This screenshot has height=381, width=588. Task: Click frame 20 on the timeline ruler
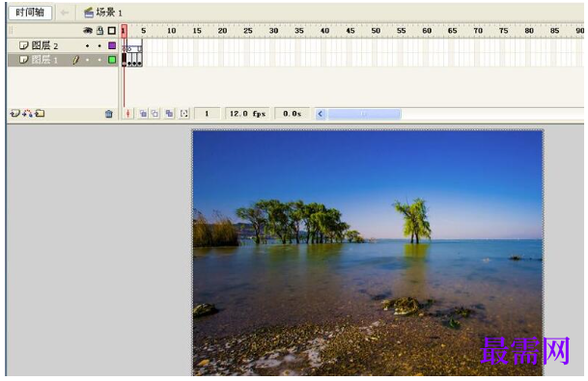222,31
